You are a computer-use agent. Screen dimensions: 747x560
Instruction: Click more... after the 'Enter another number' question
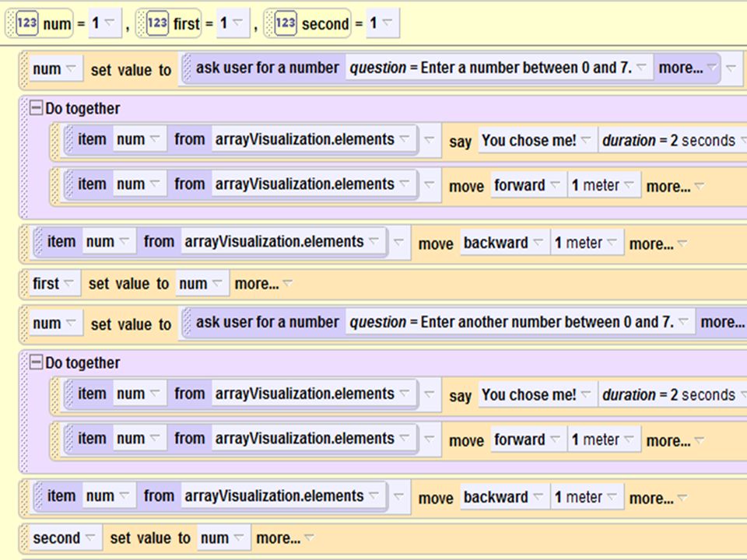coord(723,322)
